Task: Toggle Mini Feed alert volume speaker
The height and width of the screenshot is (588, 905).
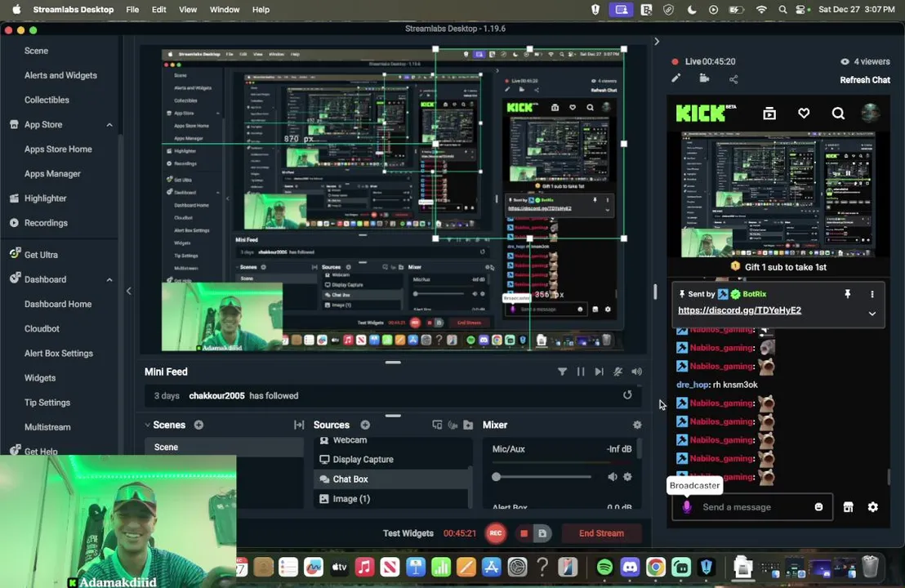Action: pyautogui.click(x=636, y=372)
